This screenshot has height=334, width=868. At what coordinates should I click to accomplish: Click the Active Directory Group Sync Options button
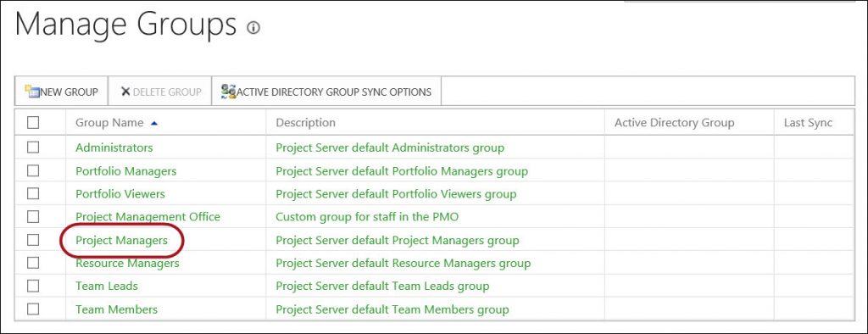point(326,92)
